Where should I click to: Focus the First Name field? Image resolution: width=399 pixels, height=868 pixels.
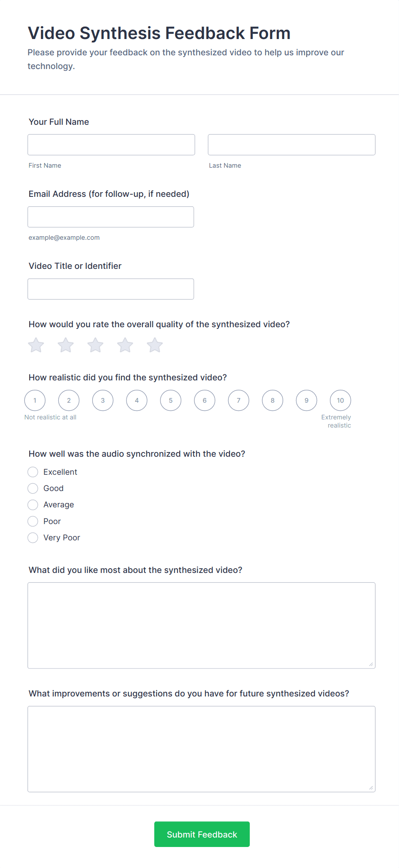tap(111, 145)
